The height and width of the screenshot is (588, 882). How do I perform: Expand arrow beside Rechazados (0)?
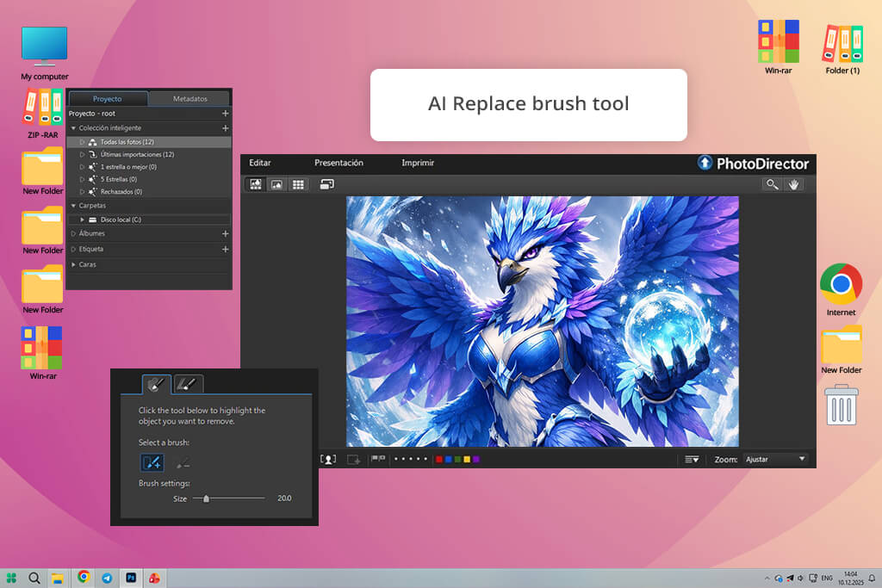[x=82, y=192]
